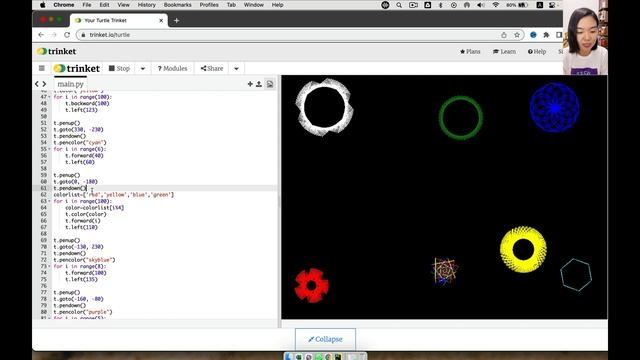Open the Profiles menu
This screenshot has height=360, width=640.
209,5
